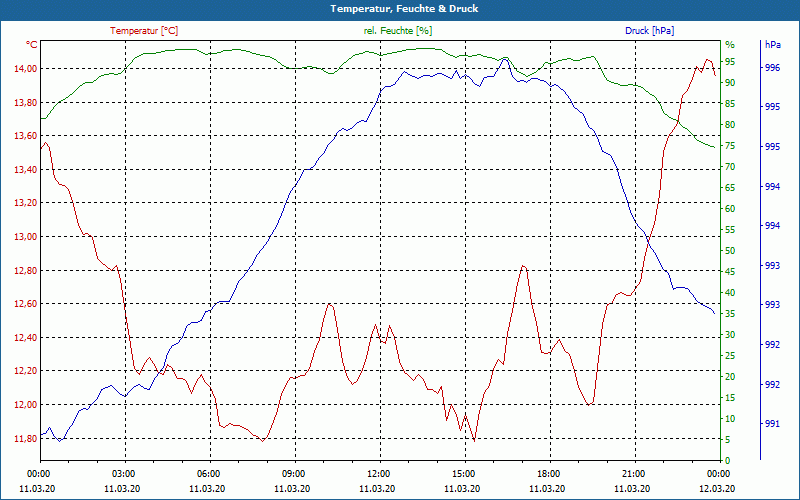Click the '996' pressure axis value
The height and width of the screenshot is (500, 800).
click(x=772, y=68)
